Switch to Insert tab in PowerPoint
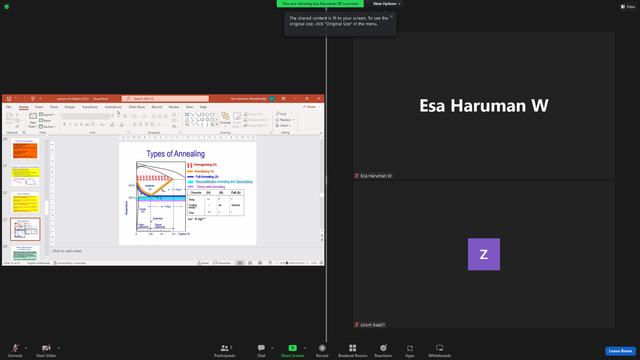The height and width of the screenshot is (360, 640). [x=39, y=107]
